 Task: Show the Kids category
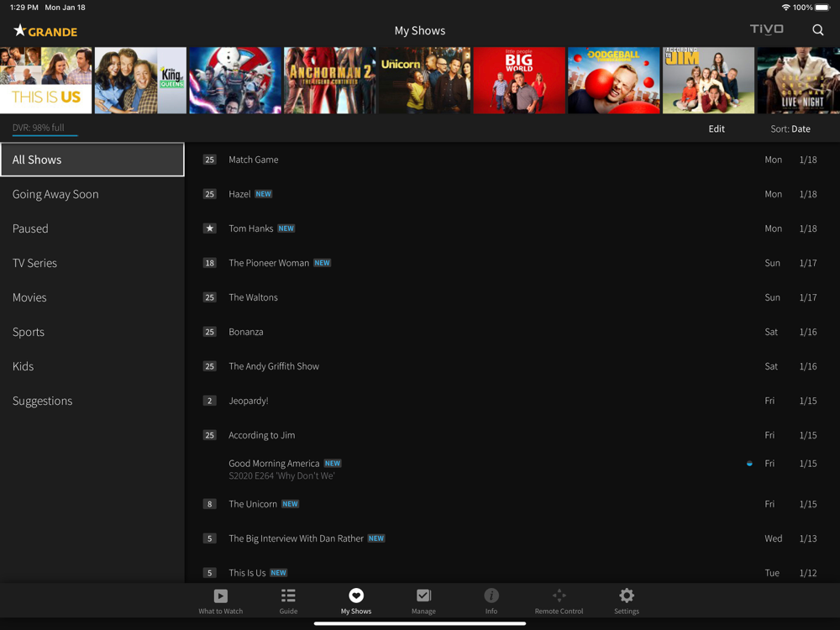(24, 366)
